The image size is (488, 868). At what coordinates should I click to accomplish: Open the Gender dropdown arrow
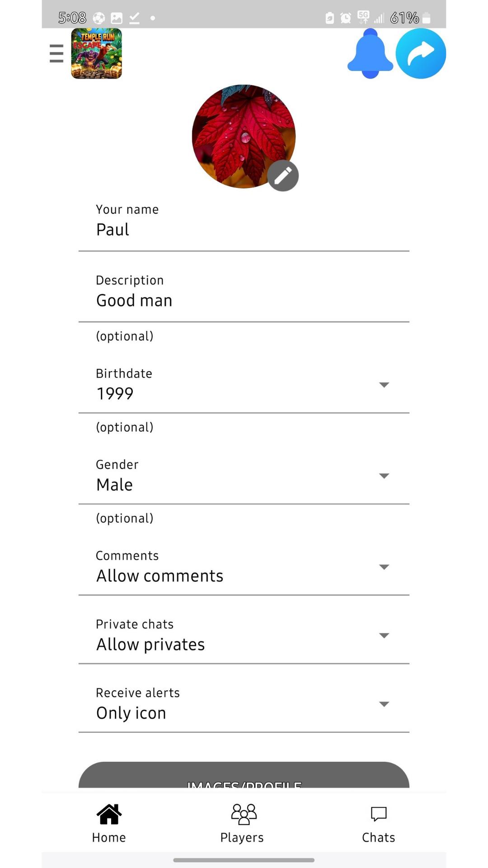(384, 476)
